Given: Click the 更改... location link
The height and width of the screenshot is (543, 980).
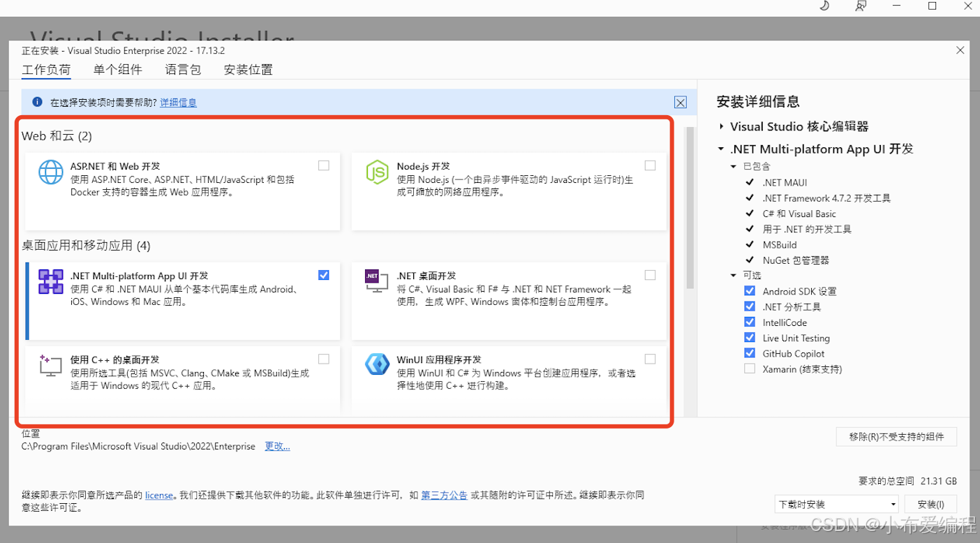Looking at the screenshot, I should 277,446.
